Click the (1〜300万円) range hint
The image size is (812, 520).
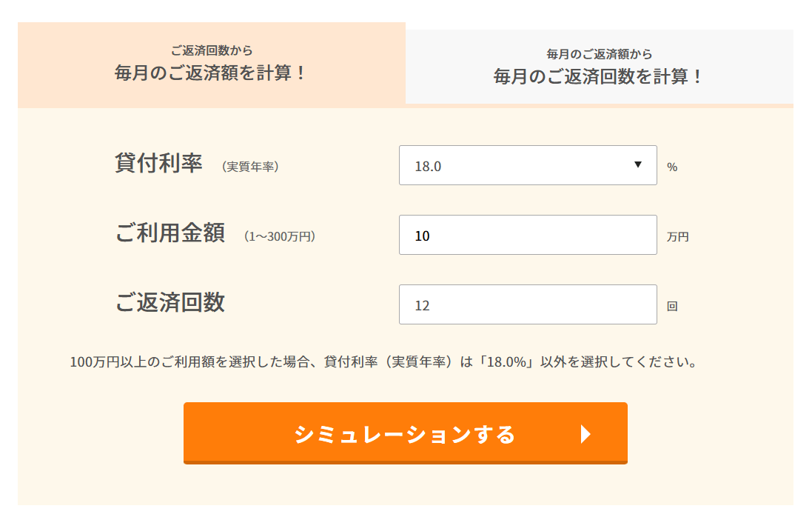point(279,236)
